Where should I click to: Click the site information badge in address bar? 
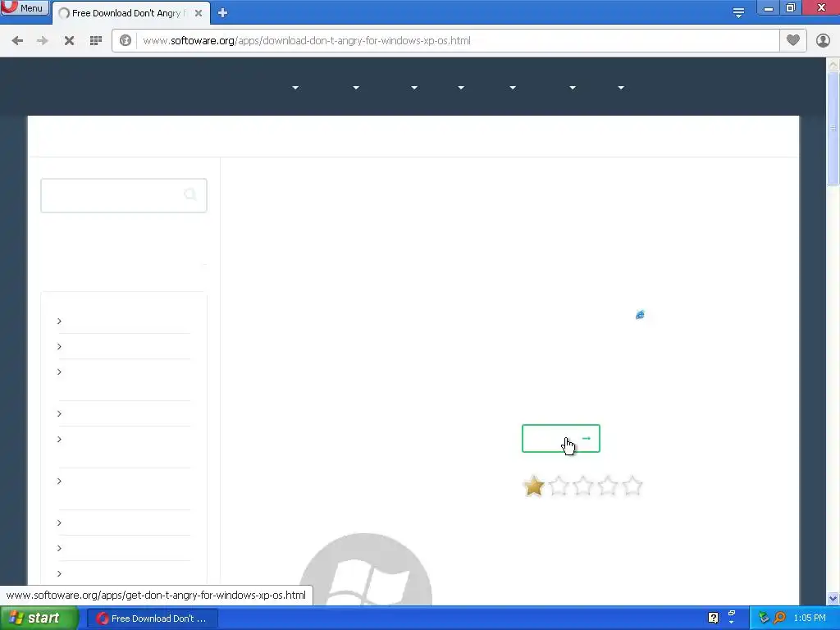(x=126, y=41)
